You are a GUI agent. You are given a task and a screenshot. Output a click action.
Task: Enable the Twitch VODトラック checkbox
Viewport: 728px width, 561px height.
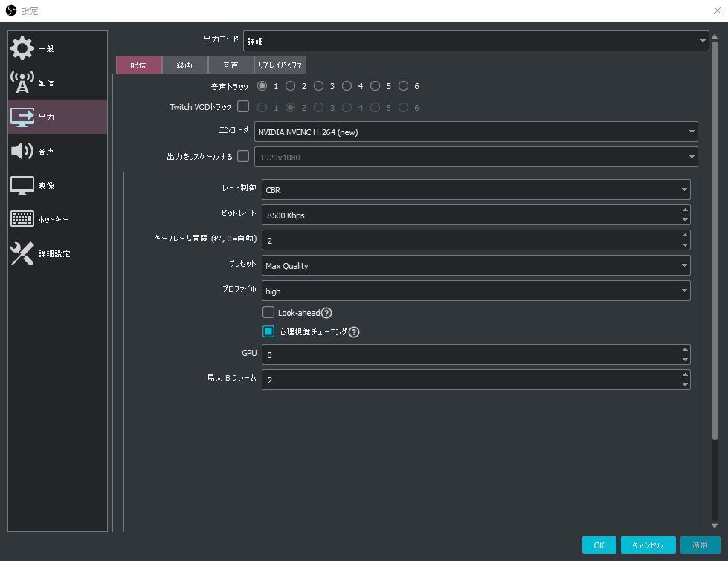[x=243, y=107]
